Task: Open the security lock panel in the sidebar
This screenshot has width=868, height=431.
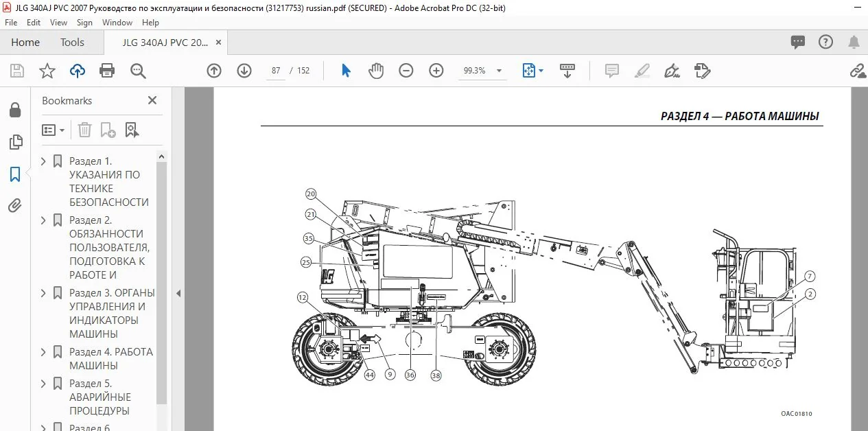Action: pos(15,110)
